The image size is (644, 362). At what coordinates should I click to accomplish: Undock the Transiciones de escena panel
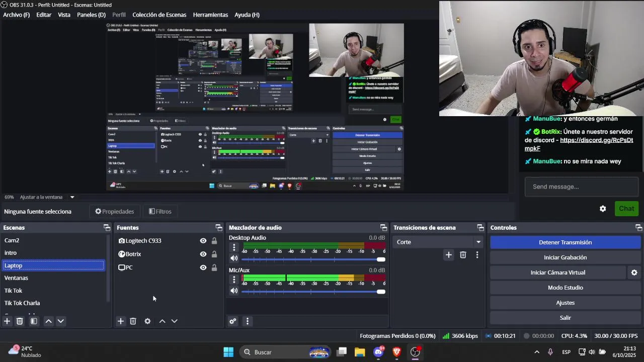point(480,228)
